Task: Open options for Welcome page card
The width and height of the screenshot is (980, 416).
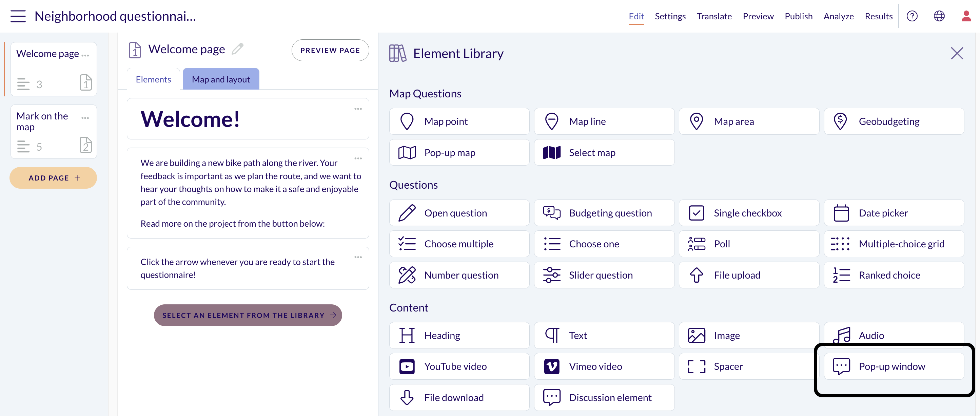Action: pos(85,56)
